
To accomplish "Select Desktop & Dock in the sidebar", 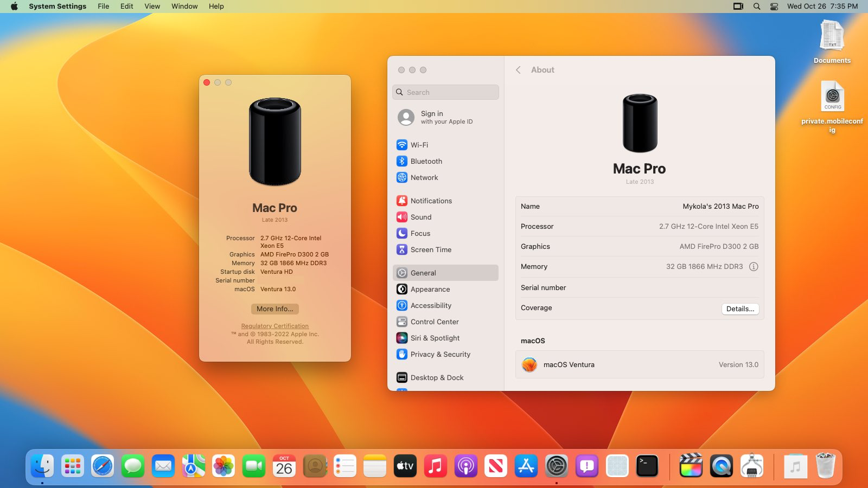I will 445,377.
